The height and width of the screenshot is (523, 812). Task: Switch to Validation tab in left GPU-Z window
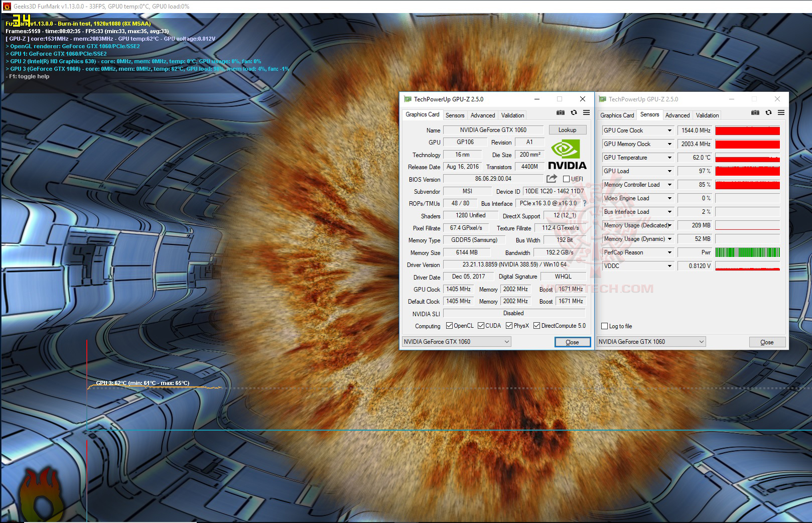[x=512, y=115]
